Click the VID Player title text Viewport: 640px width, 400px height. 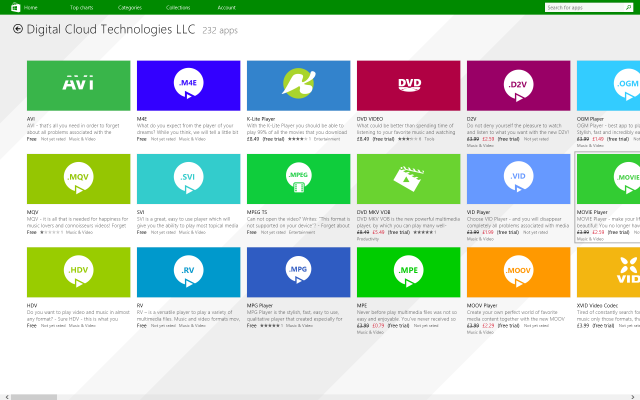click(x=478, y=212)
